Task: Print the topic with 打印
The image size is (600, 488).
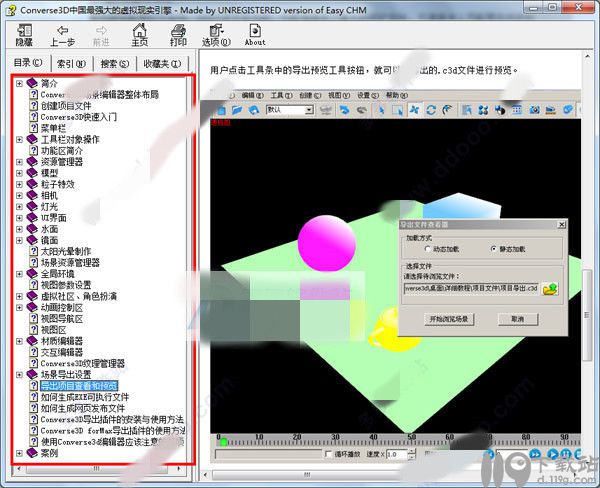Action: (x=178, y=35)
